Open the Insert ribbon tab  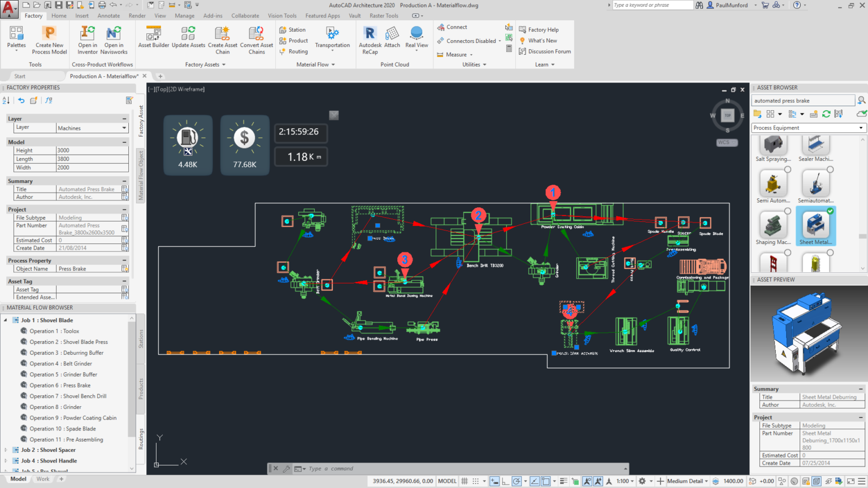click(82, 16)
